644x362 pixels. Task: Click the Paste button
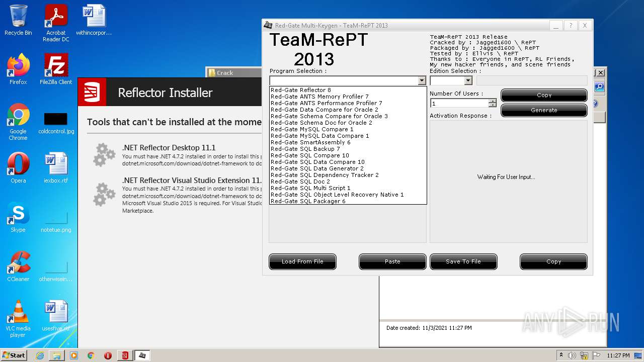point(392,261)
